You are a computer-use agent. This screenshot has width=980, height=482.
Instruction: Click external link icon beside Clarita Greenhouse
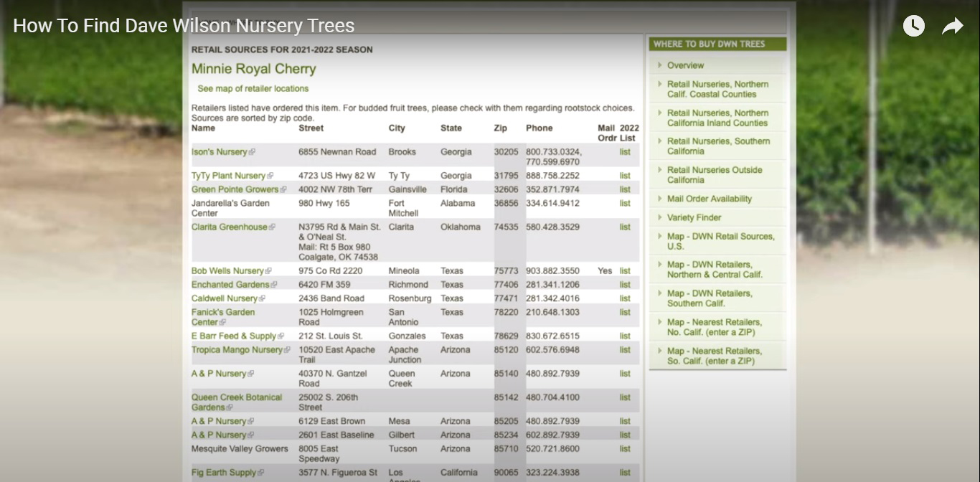pos(272,227)
